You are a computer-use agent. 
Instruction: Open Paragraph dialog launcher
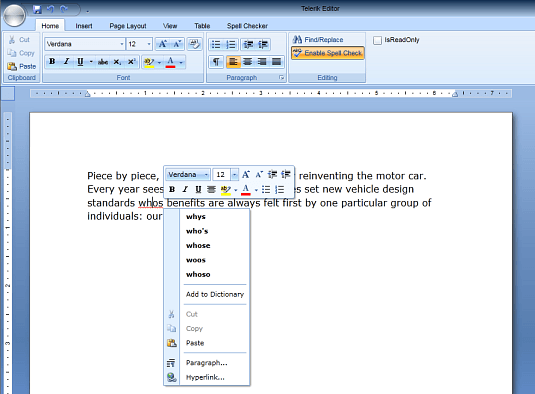pyautogui.click(x=281, y=78)
